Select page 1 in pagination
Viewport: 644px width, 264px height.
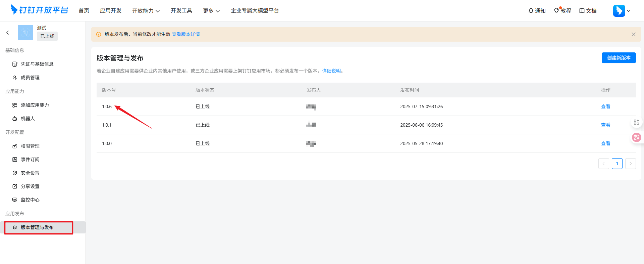pyautogui.click(x=617, y=164)
